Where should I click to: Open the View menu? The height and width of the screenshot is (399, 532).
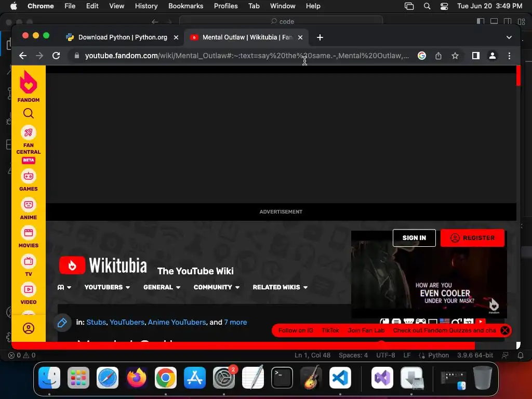pos(116,6)
